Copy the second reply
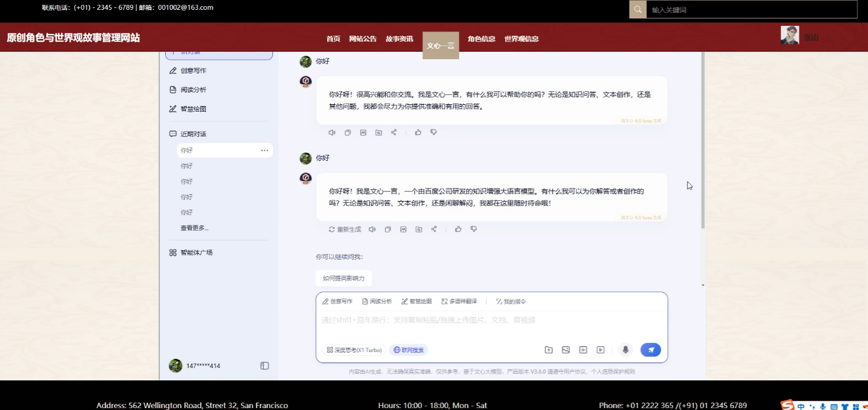 click(387, 229)
